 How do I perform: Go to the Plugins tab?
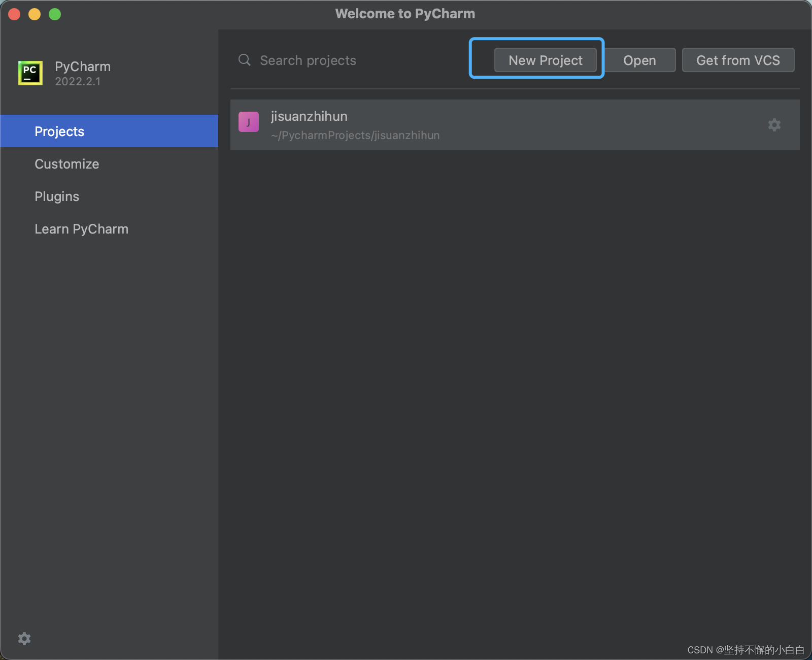[x=109, y=196]
